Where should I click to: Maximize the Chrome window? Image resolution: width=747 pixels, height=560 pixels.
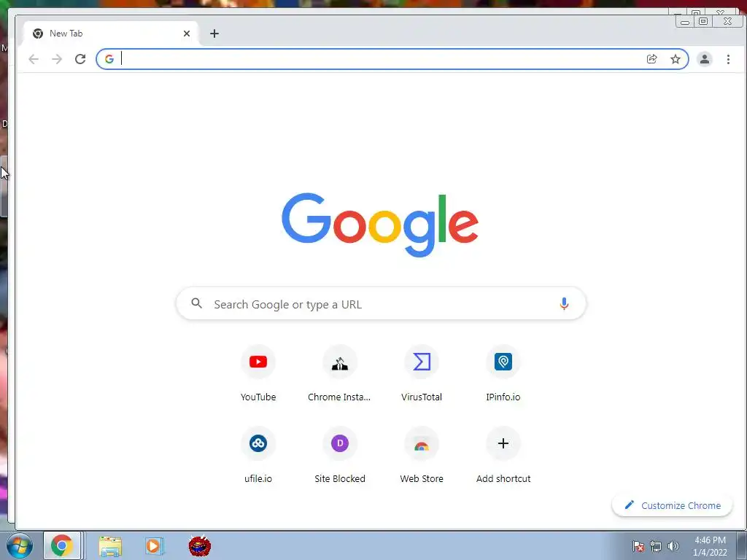[703, 21]
